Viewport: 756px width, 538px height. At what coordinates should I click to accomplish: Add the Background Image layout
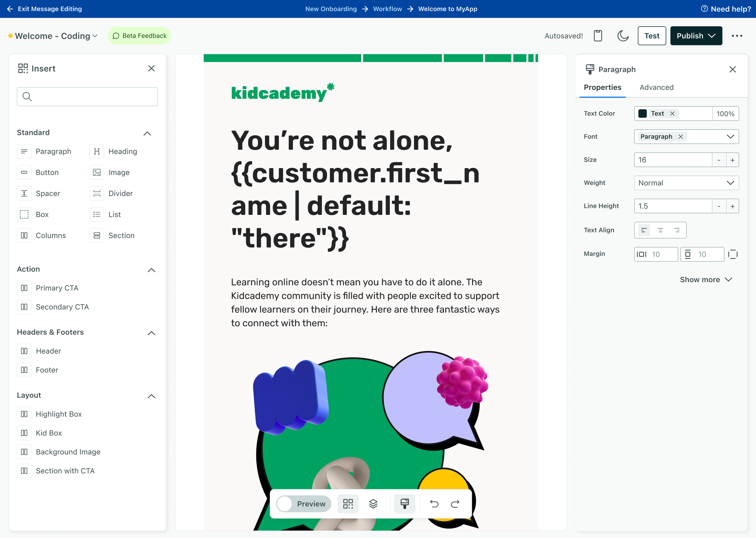(x=59, y=451)
